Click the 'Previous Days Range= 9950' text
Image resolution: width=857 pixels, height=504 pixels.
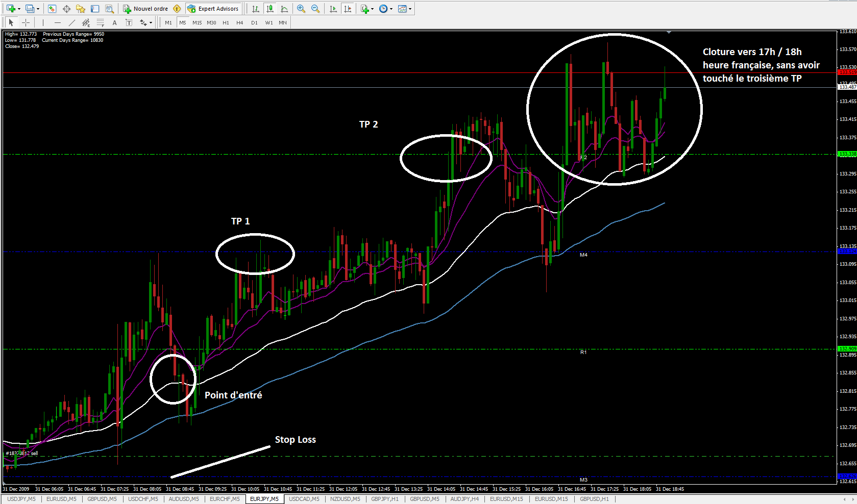[74, 34]
